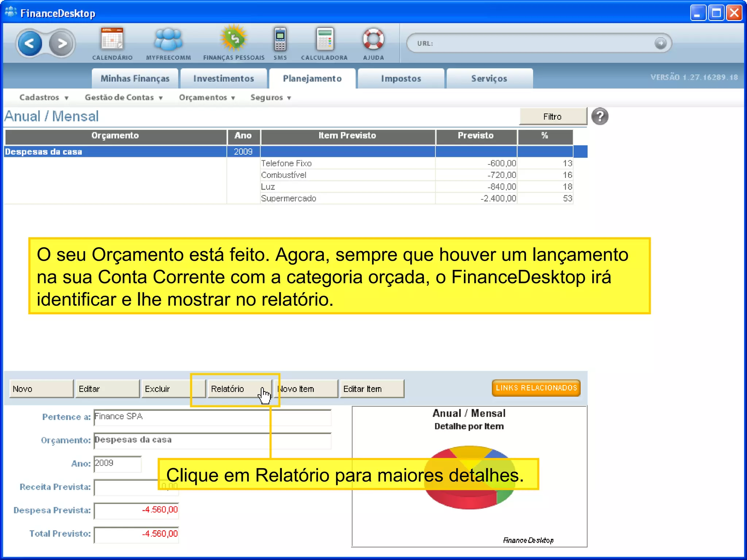The height and width of the screenshot is (560, 747).
Task: Expand the Seguros menu
Action: [x=271, y=97]
